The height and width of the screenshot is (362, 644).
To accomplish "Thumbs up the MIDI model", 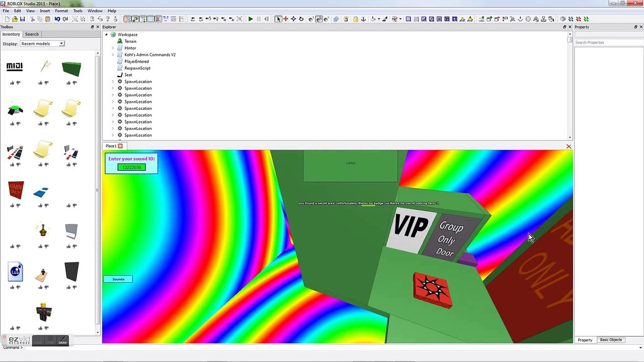I will coord(12,83).
